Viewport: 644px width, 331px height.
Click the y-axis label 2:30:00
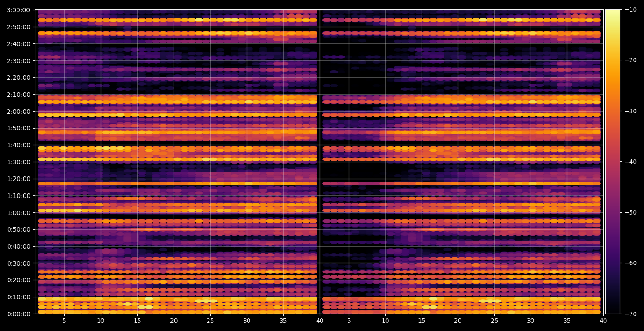(x=19, y=60)
